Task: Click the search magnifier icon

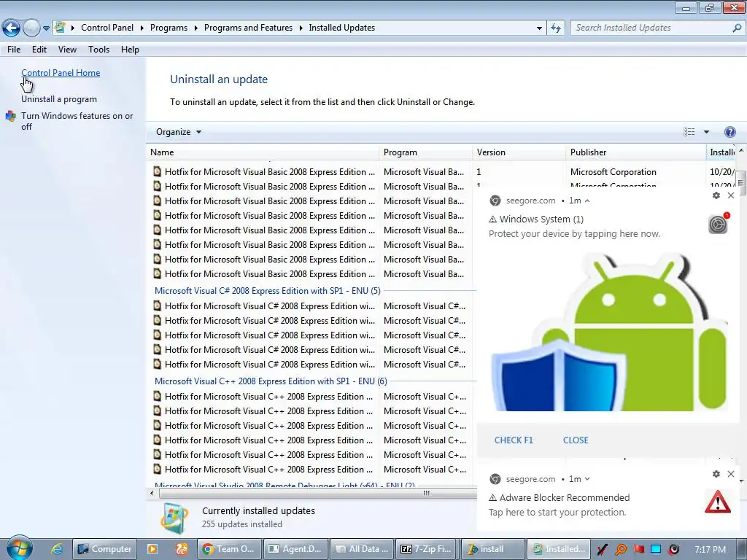Action: [x=737, y=28]
